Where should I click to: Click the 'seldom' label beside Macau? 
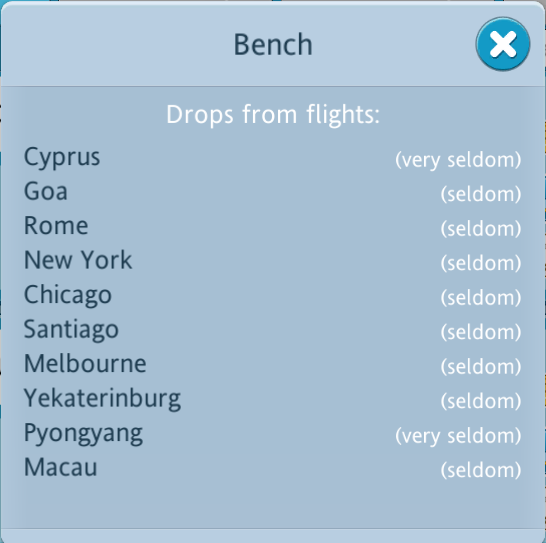click(481, 470)
